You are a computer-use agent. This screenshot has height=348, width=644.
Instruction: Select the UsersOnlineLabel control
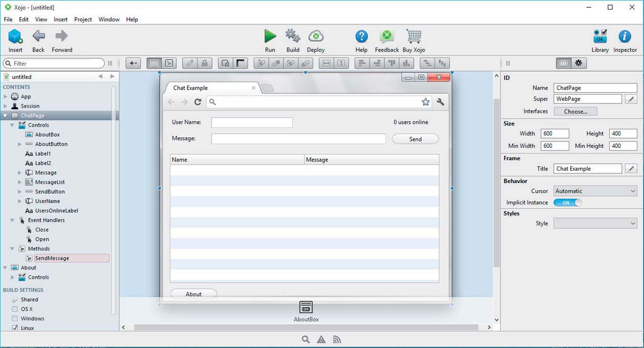click(x=57, y=211)
